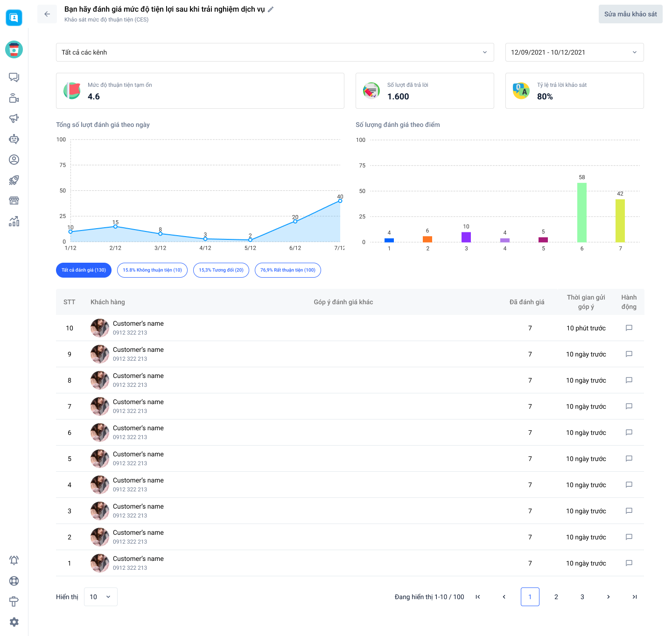
Task: Toggle 'Rất thuận tiện (100)' filter chip
Action: tap(287, 270)
